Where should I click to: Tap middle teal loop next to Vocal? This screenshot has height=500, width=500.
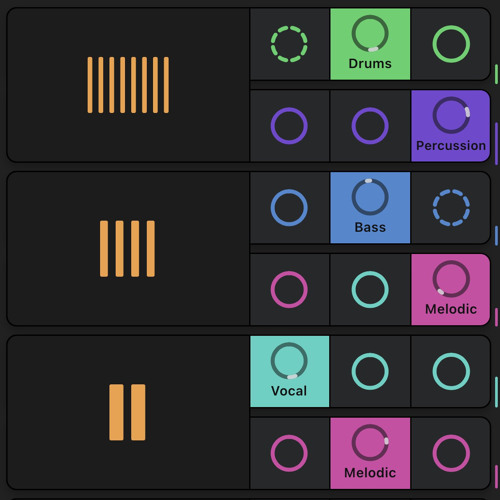point(370,371)
